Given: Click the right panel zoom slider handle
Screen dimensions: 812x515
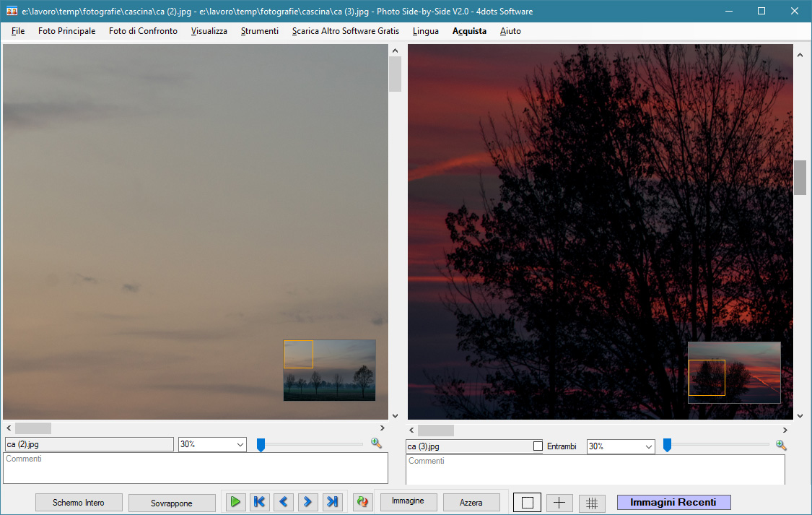Looking at the screenshot, I should (x=667, y=446).
